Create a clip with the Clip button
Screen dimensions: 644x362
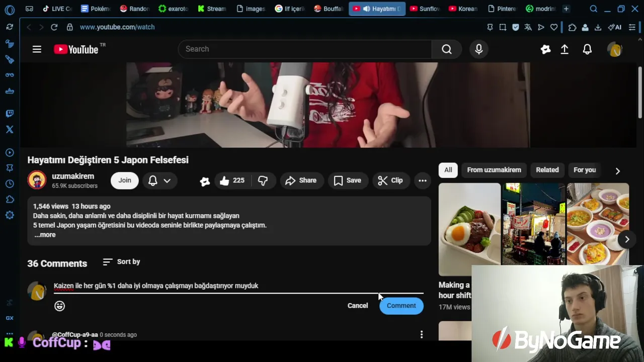coord(390,180)
